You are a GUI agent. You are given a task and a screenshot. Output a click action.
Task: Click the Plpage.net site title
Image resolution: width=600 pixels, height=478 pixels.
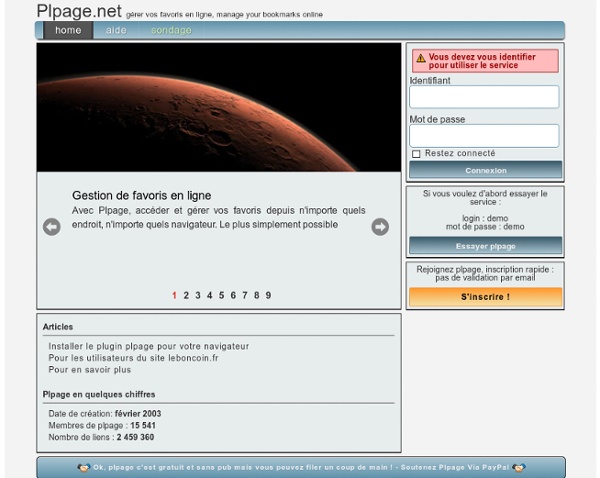79,11
